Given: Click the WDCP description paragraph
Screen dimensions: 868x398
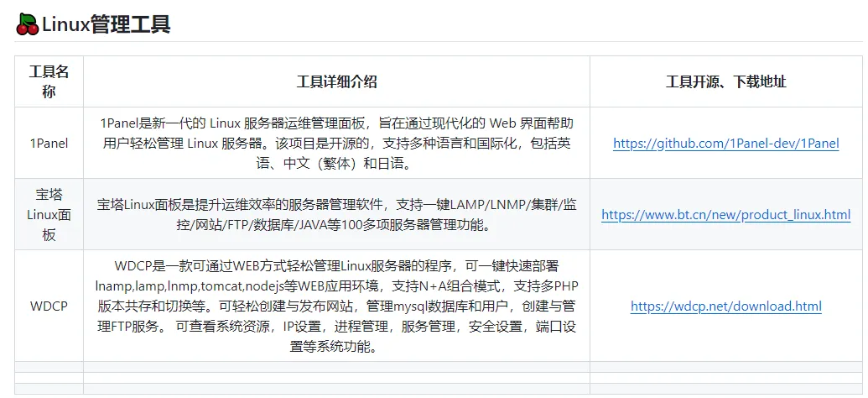Looking at the screenshot, I should click(336, 306).
